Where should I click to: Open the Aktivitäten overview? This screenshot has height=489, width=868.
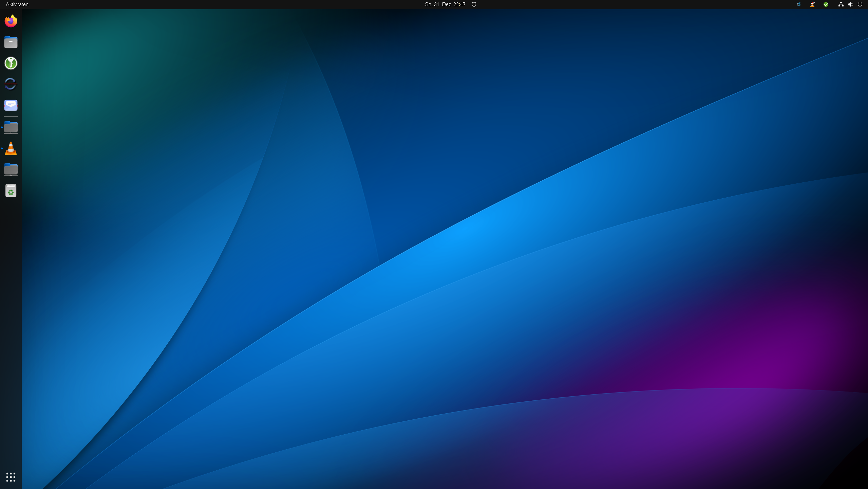(x=17, y=4)
